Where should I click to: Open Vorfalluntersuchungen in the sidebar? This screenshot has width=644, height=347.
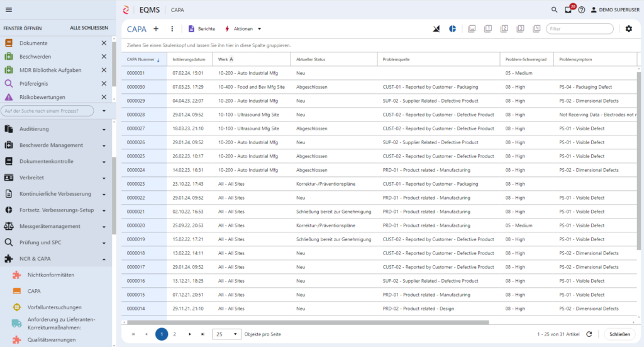coord(54,307)
